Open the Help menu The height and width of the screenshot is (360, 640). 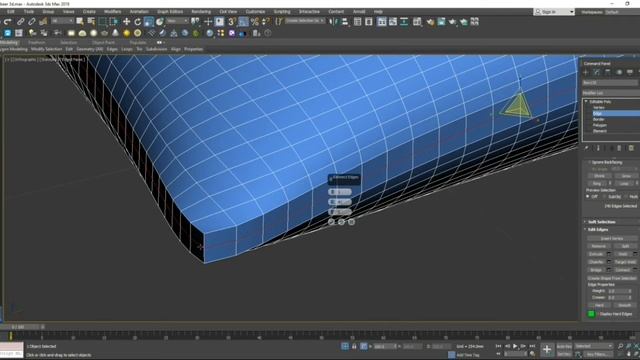pyautogui.click(x=378, y=12)
